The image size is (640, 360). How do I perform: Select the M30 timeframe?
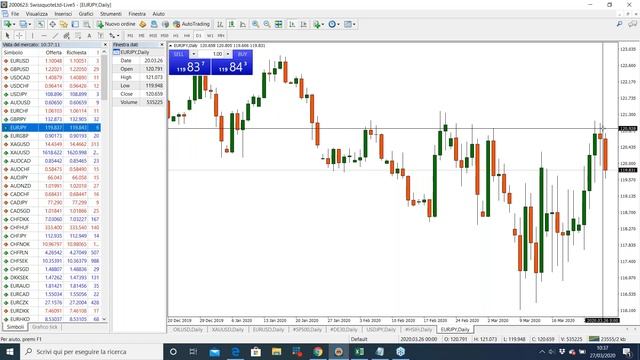pos(164,36)
